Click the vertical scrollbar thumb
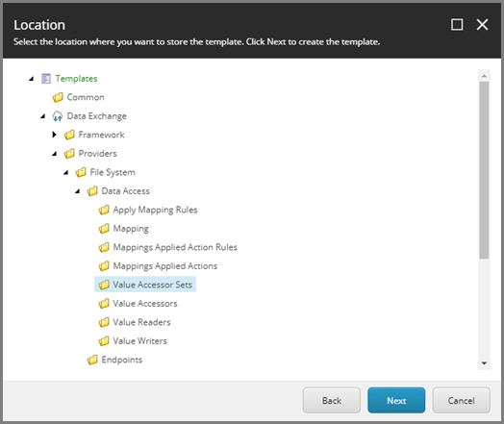504x424 pixels. point(484,170)
